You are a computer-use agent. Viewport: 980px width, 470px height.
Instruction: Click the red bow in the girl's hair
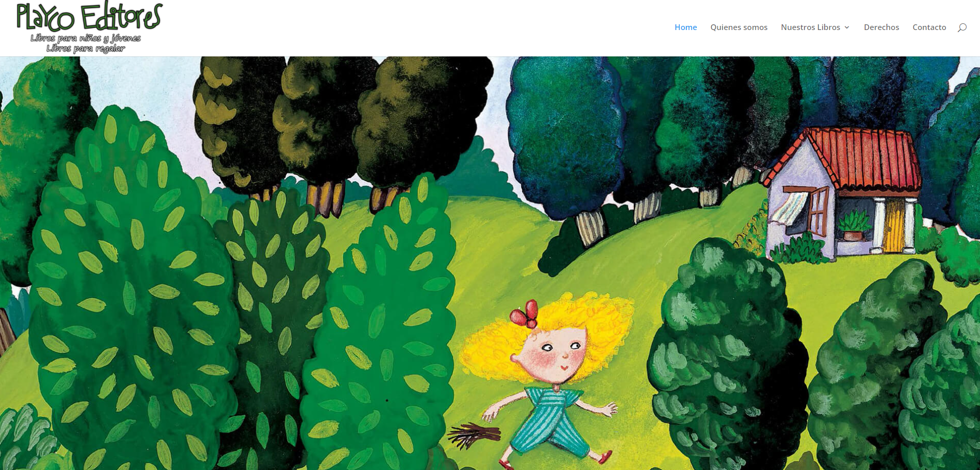524,314
